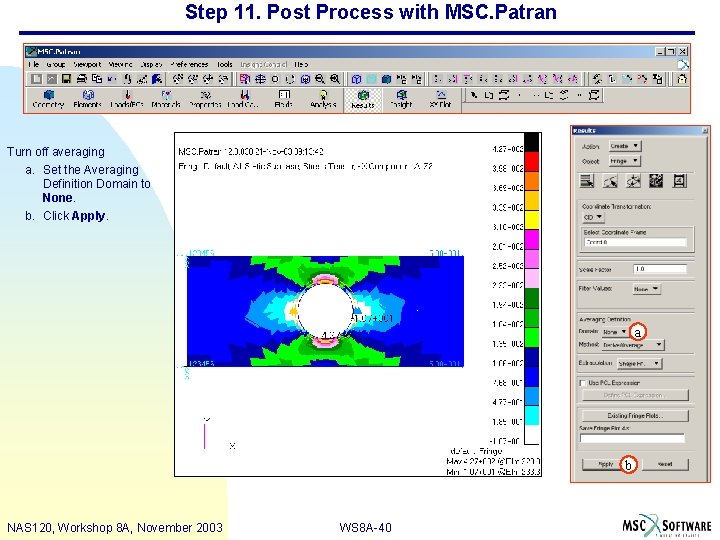Click the Print toolbar icon
Screen dimensions: 720x540
(x=82, y=79)
